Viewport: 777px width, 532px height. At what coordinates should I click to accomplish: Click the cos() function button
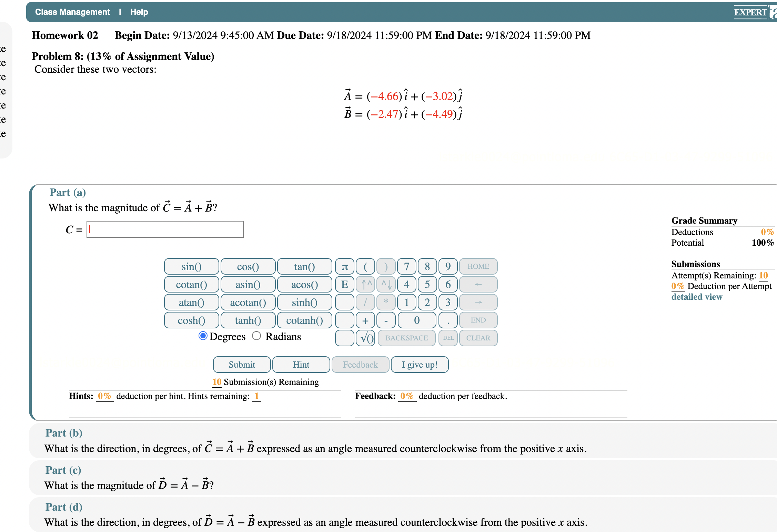coord(248,266)
